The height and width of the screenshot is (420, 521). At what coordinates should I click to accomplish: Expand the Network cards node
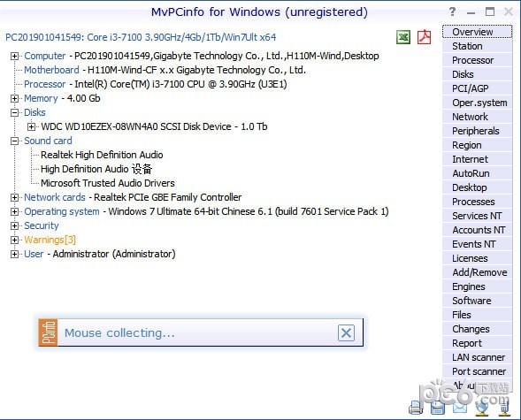tap(14, 197)
